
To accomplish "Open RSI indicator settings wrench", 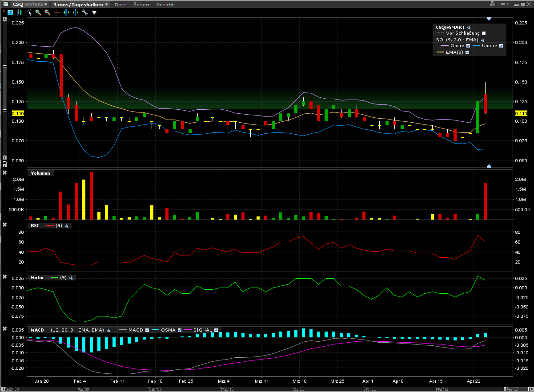I will 66,226.
